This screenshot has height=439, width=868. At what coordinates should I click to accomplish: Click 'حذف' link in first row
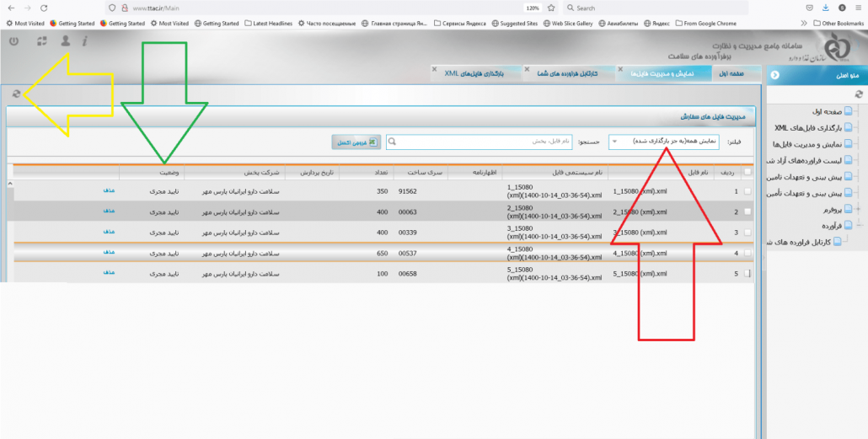109,191
